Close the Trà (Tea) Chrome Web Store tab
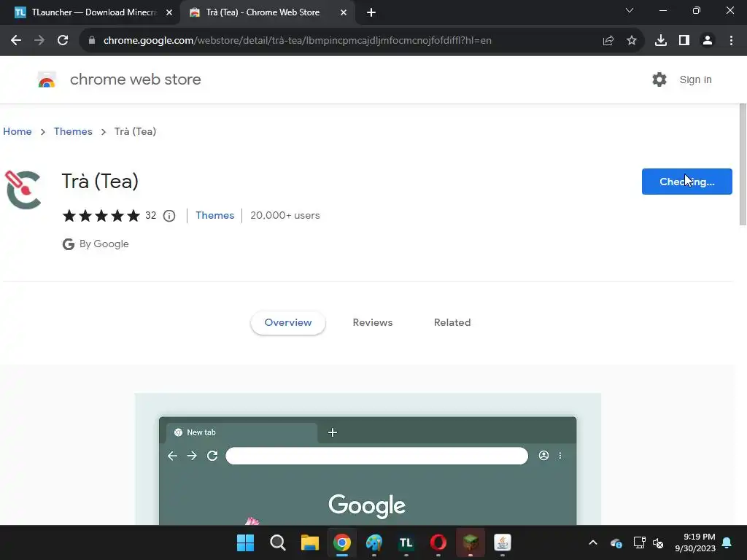747x560 pixels. (344, 12)
